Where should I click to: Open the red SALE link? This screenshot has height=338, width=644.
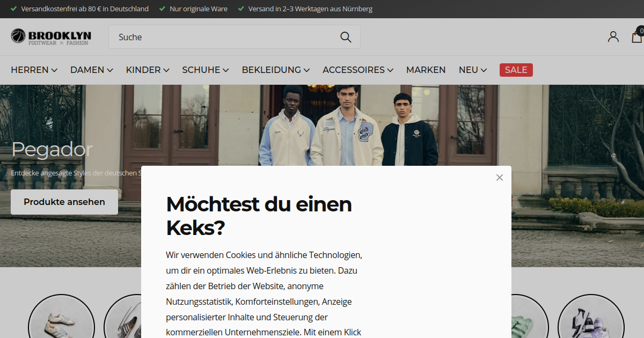point(516,70)
